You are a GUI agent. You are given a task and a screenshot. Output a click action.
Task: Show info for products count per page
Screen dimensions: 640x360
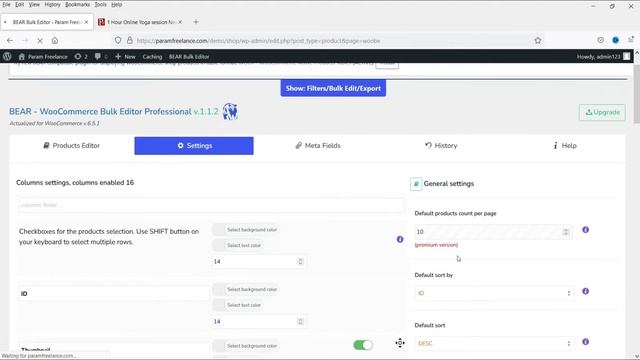pos(585,230)
